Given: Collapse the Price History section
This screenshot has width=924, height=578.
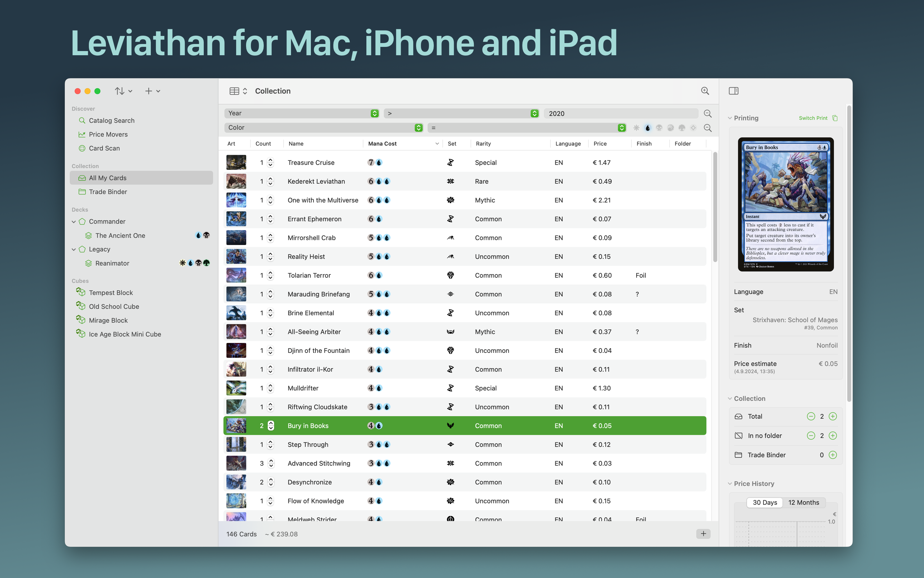Looking at the screenshot, I should [730, 484].
